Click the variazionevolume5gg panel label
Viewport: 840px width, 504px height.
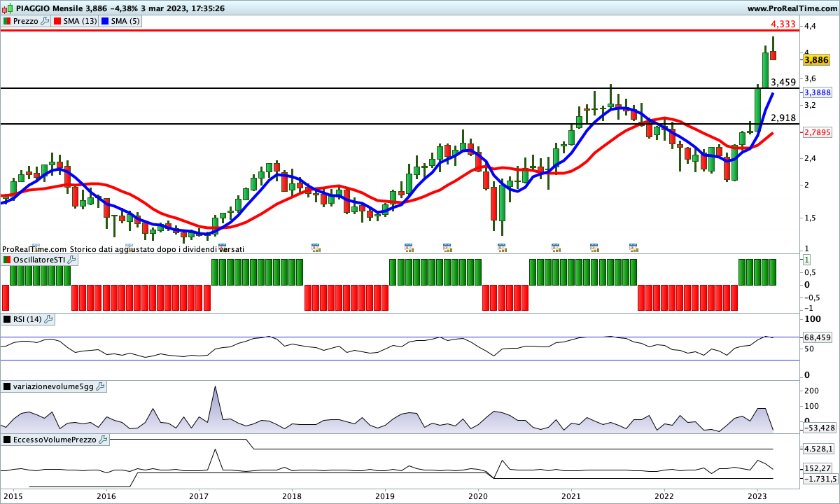point(53,386)
